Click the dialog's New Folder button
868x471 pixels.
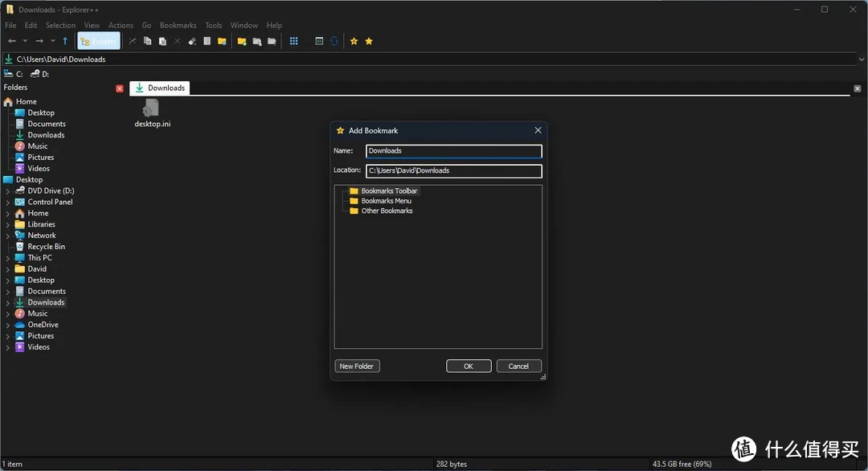click(x=356, y=366)
